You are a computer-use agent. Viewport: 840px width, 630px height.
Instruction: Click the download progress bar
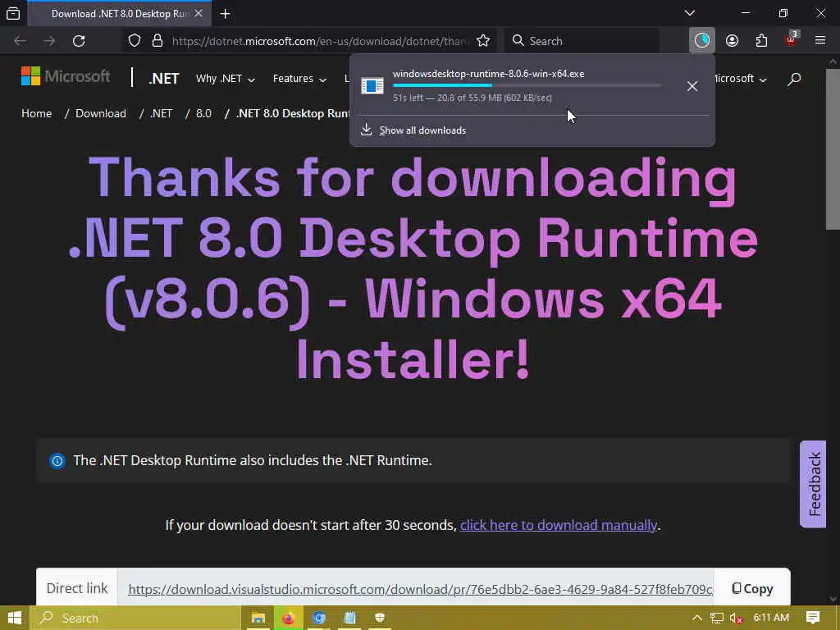point(527,85)
